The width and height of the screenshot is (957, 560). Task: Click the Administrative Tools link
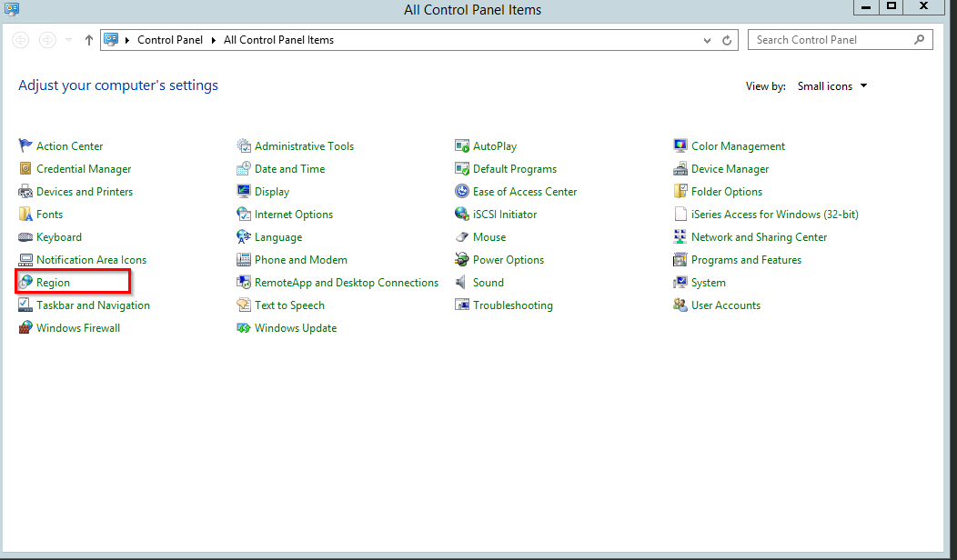click(304, 146)
